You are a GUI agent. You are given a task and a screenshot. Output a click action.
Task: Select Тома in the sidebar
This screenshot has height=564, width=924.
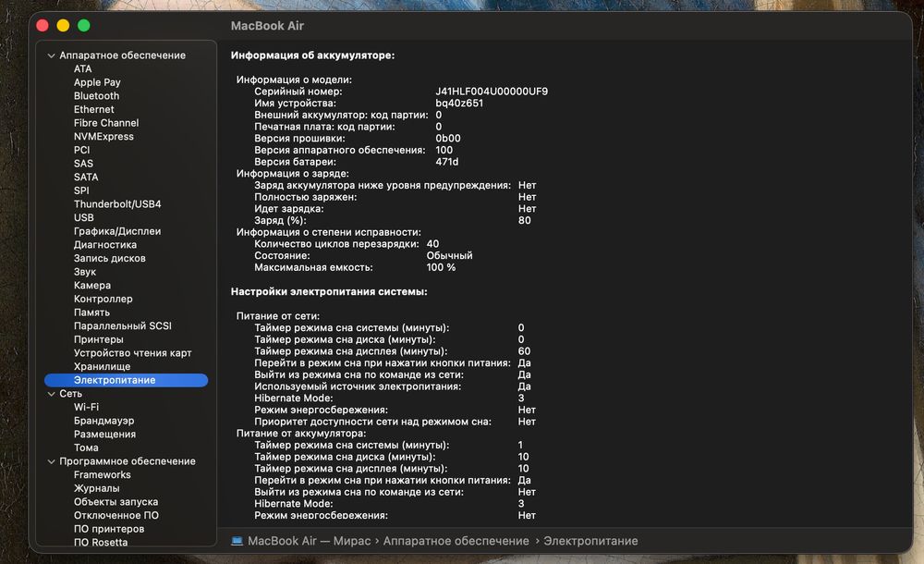coord(86,448)
